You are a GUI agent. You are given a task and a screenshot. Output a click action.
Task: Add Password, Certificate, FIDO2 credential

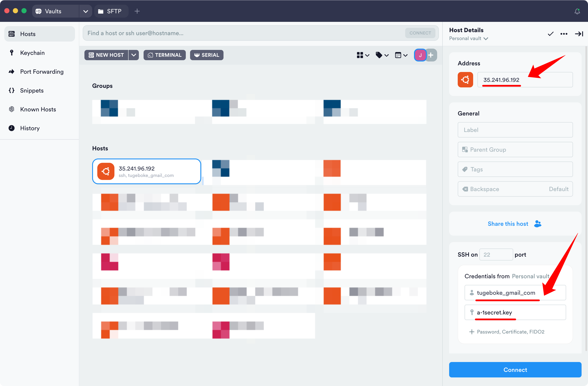[507, 332]
